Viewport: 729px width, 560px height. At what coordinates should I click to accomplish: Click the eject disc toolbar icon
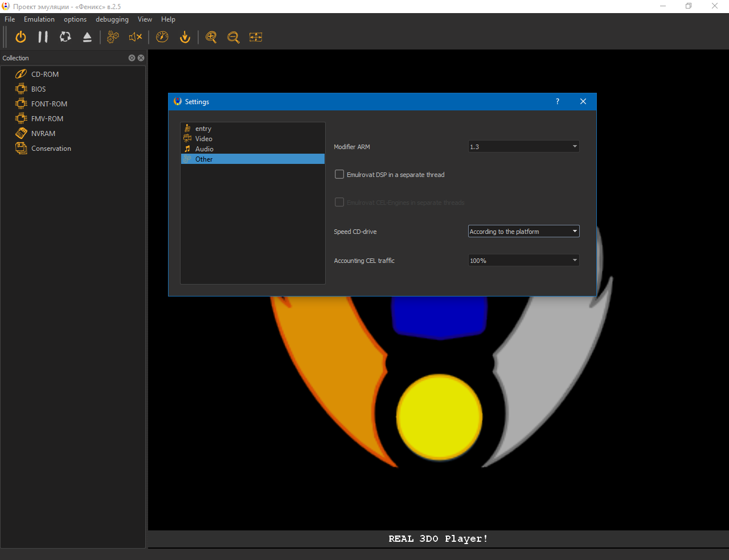pyautogui.click(x=87, y=37)
